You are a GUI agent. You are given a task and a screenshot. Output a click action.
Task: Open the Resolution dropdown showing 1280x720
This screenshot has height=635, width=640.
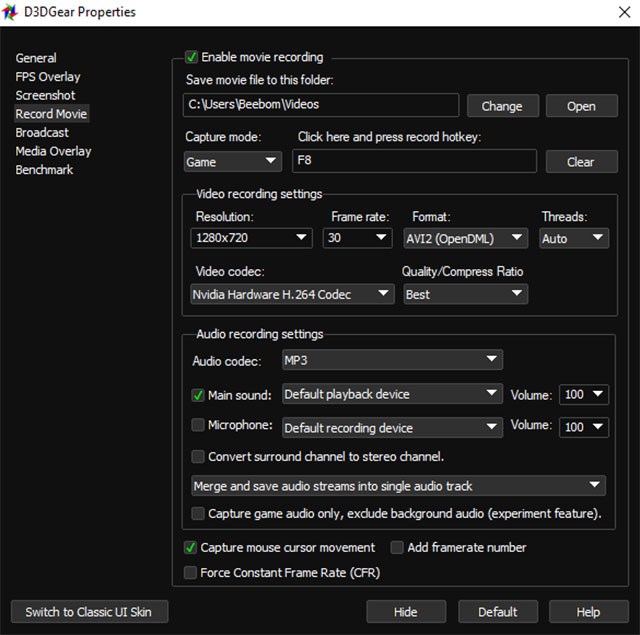pyautogui.click(x=252, y=238)
